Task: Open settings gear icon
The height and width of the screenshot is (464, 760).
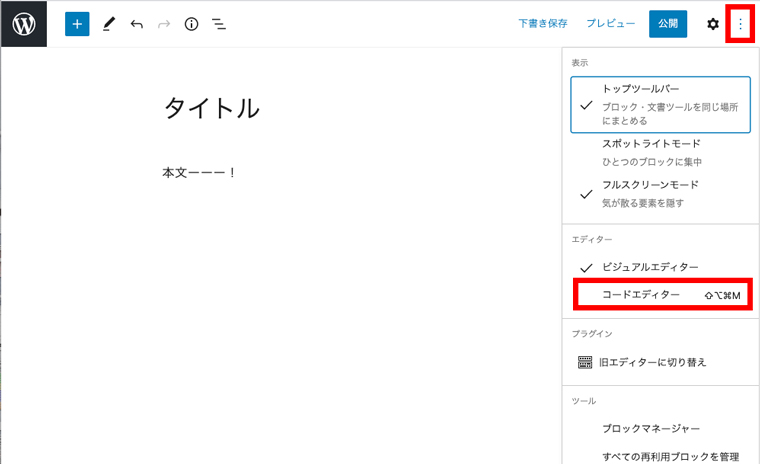Action: pyautogui.click(x=712, y=24)
